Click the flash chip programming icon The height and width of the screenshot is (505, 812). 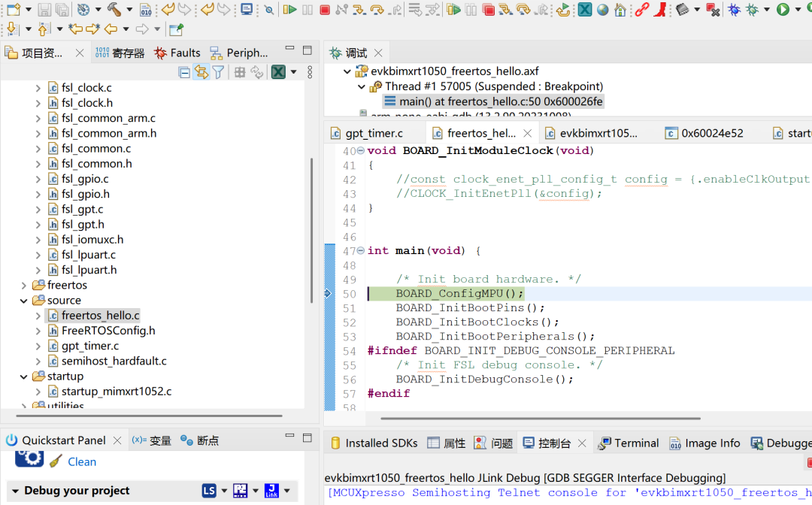point(683,9)
